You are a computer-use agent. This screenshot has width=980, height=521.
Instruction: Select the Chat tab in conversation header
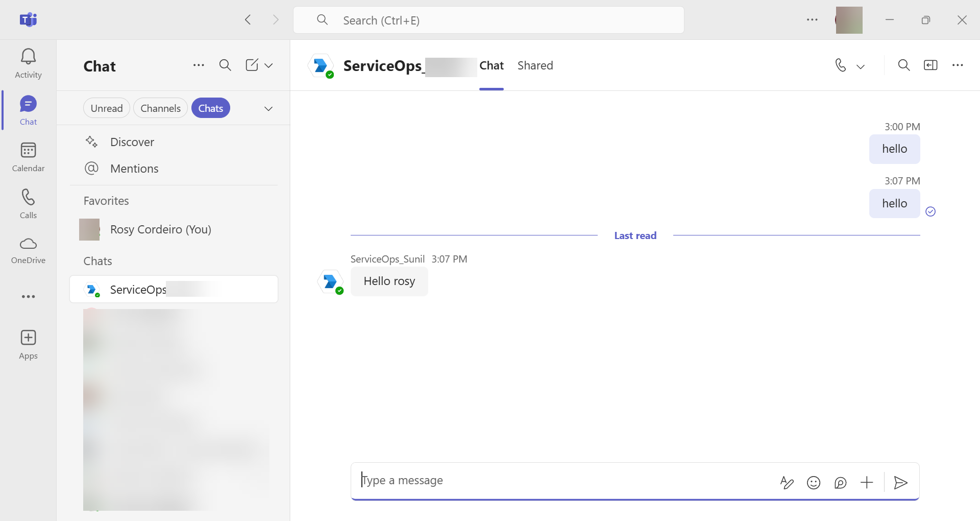tap(491, 65)
